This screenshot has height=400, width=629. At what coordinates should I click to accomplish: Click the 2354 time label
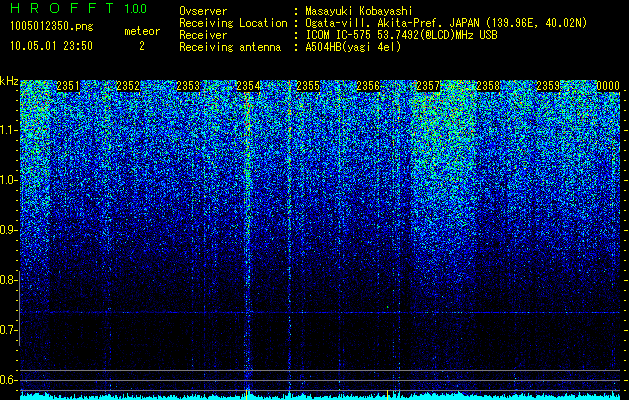tap(248, 86)
